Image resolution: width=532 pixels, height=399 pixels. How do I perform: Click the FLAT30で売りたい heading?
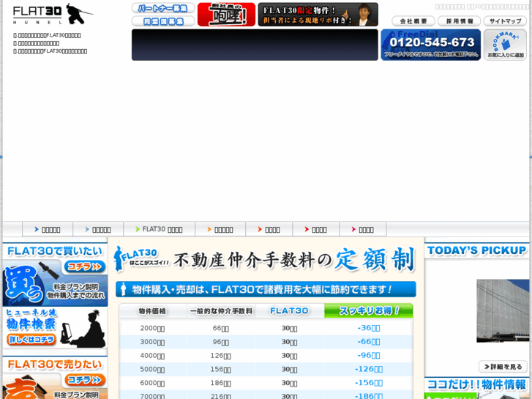[55, 365]
